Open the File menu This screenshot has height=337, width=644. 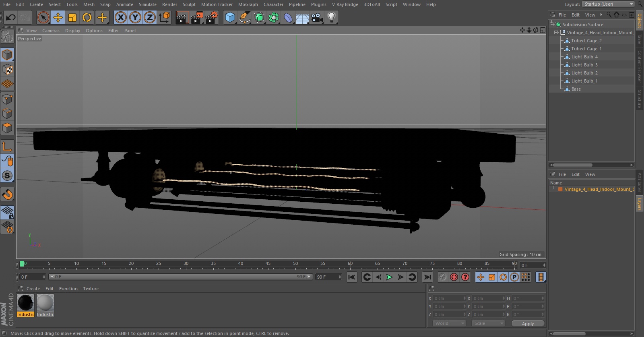[x=7, y=4]
